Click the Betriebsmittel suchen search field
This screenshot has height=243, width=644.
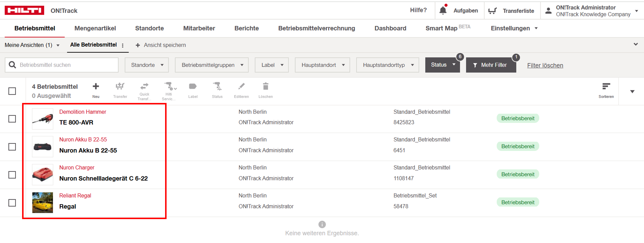[x=61, y=65]
